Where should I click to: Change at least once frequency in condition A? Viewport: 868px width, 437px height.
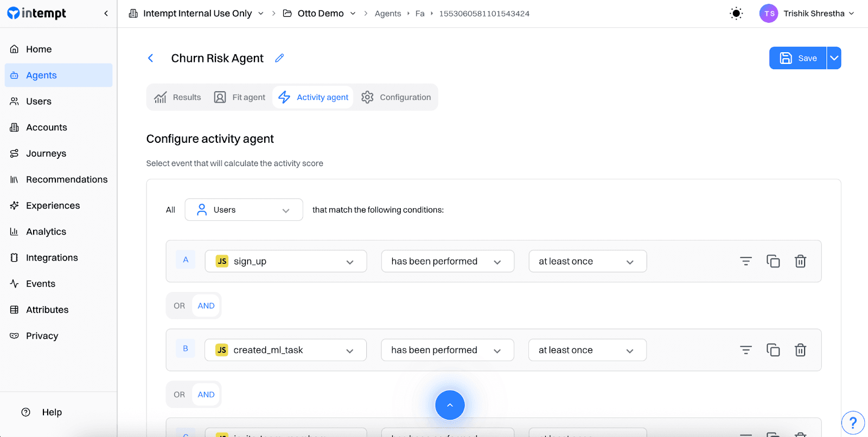click(588, 261)
